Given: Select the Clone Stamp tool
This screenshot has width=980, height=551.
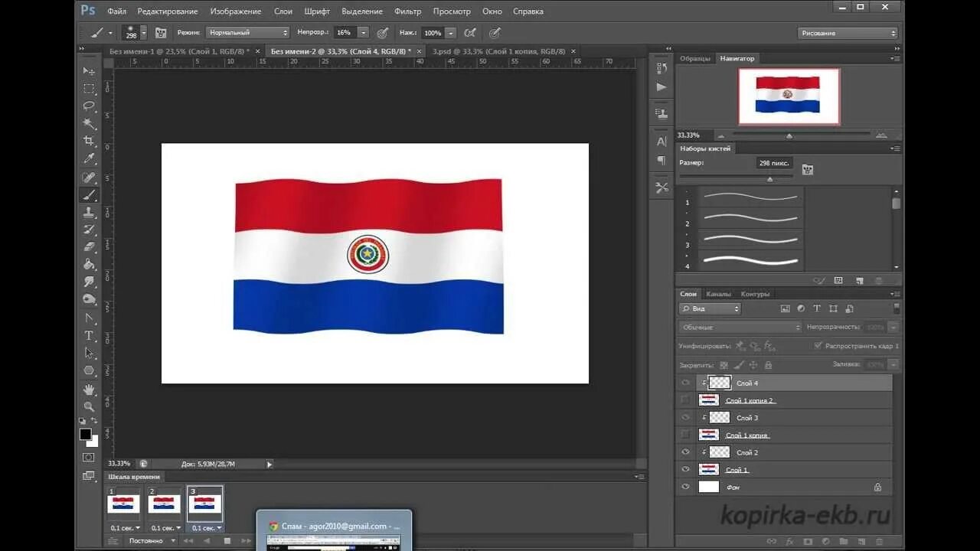Looking at the screenshot, I should tap(89, 212).
